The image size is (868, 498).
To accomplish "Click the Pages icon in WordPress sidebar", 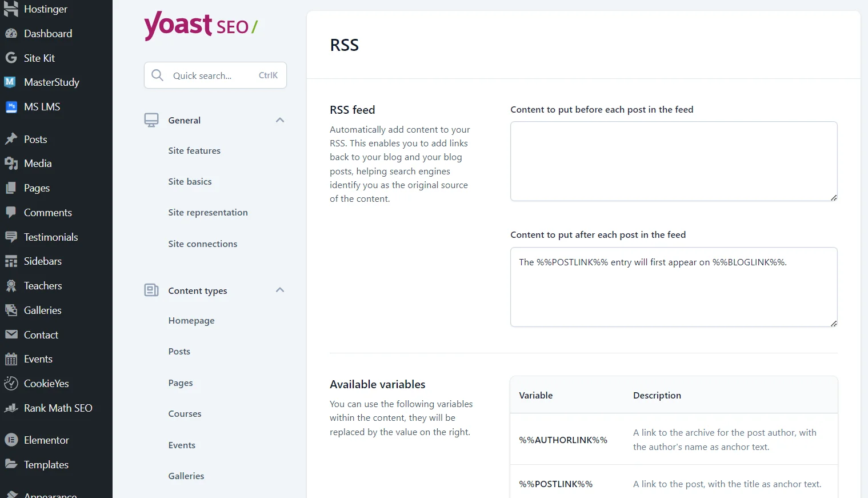I will 11,188.
